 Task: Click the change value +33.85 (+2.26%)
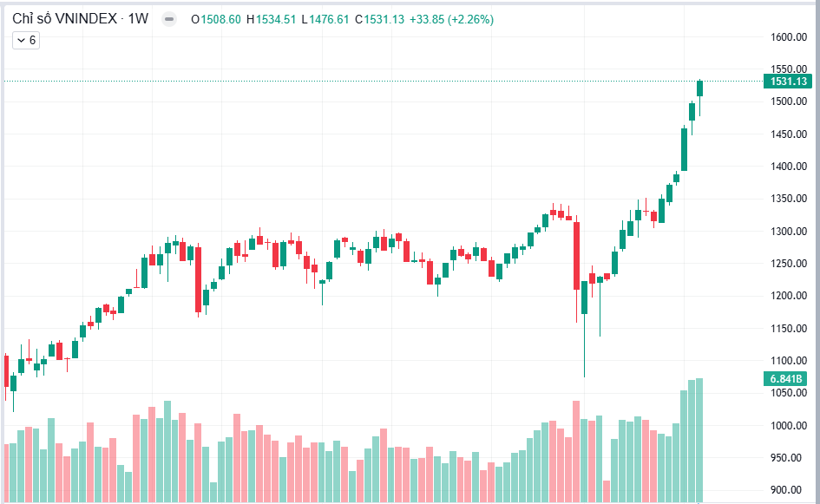coord(451,19)
